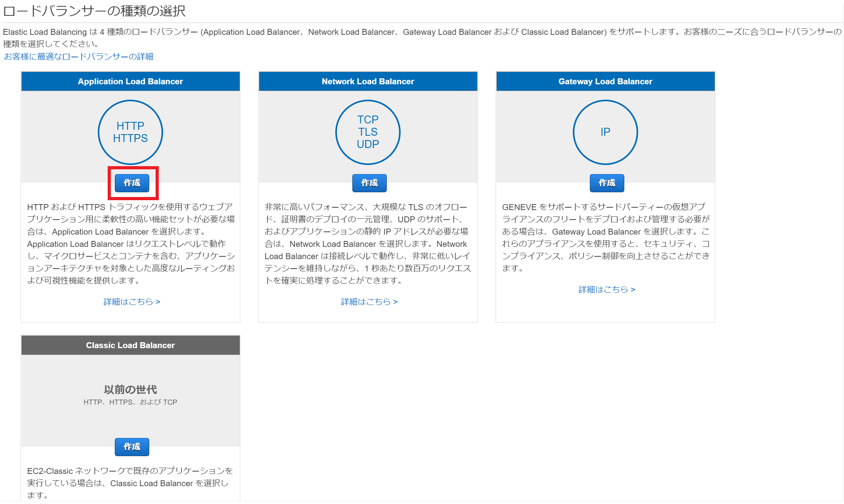Open 詳細はこちら link for Application Load Balancer
Screen dimensions: 844x504
click(131, 302)
